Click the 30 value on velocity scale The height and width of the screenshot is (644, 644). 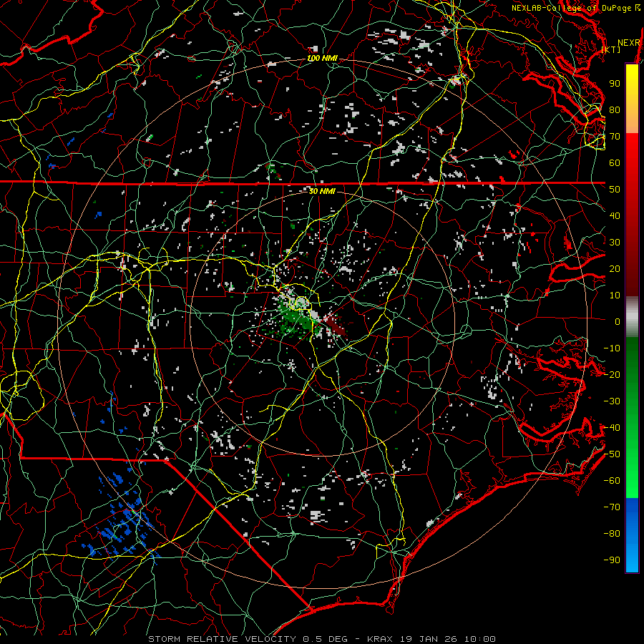coord(615,243)
